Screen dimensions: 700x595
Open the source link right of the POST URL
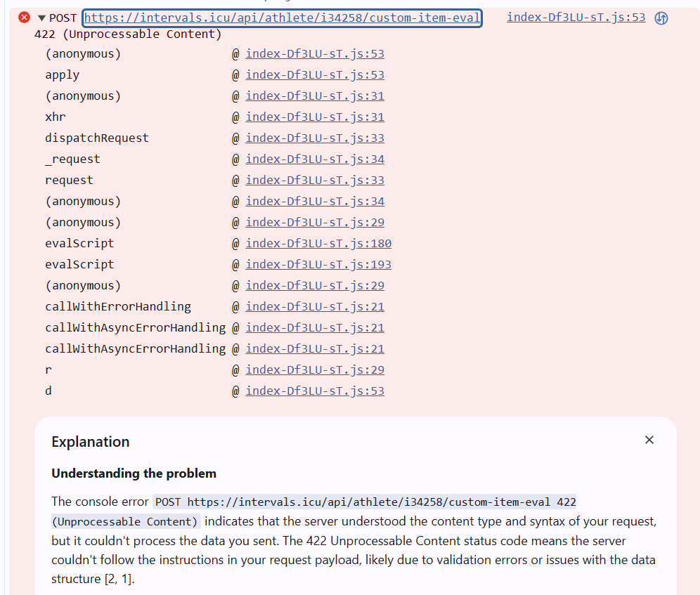576,18
